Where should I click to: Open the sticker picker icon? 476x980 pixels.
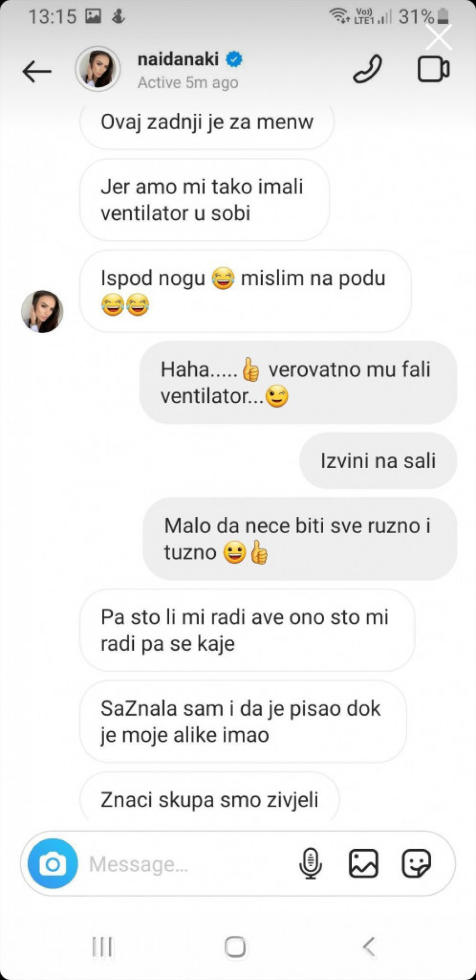(416, 864)
